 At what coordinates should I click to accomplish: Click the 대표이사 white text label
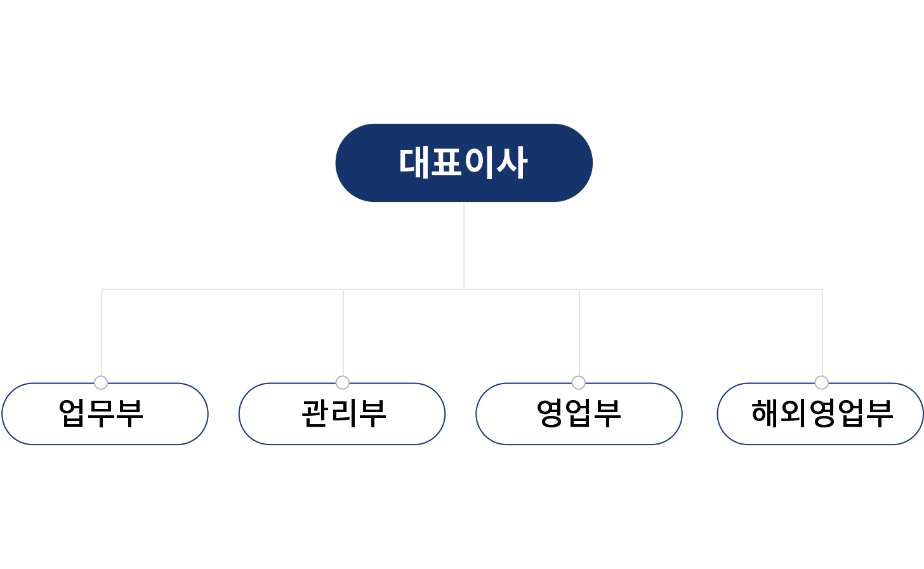(463, 163)
